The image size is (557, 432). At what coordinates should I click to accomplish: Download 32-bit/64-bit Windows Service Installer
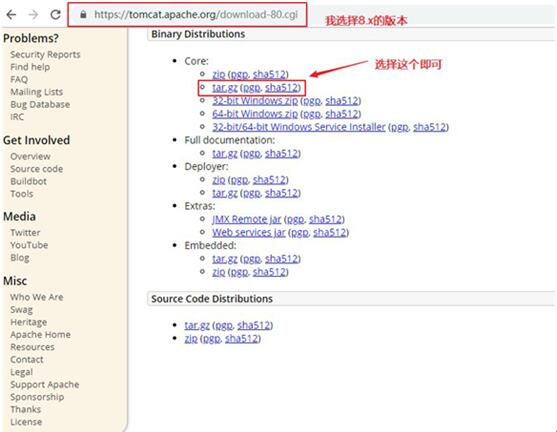(299, 127)
